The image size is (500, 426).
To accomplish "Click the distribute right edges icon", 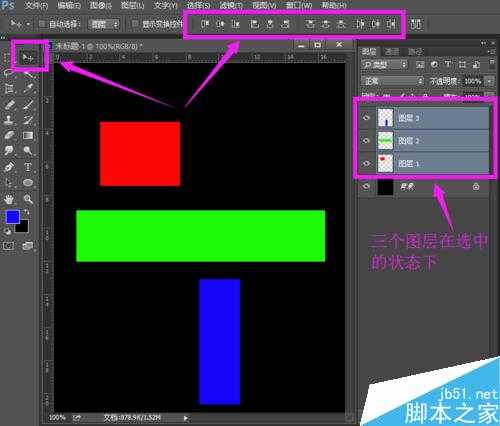I will click(x=391, y=24).
